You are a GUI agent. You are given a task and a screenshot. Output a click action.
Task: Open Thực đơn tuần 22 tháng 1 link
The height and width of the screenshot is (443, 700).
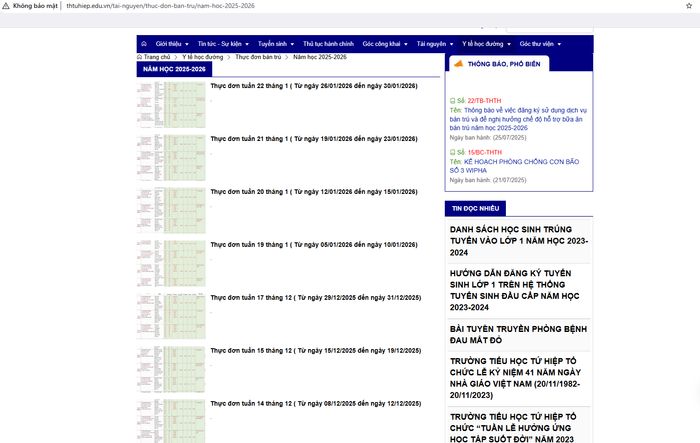point(314,86)
